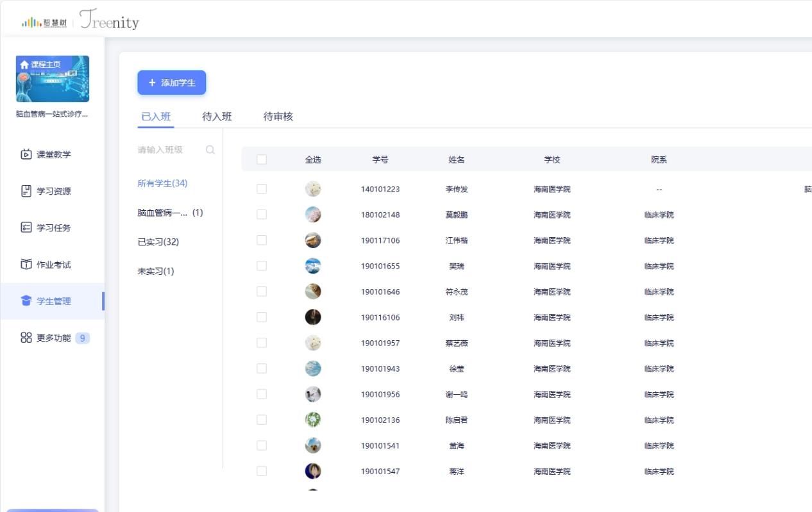
Task: Check the select-all checkbox in table header
Action: (262, 160)
